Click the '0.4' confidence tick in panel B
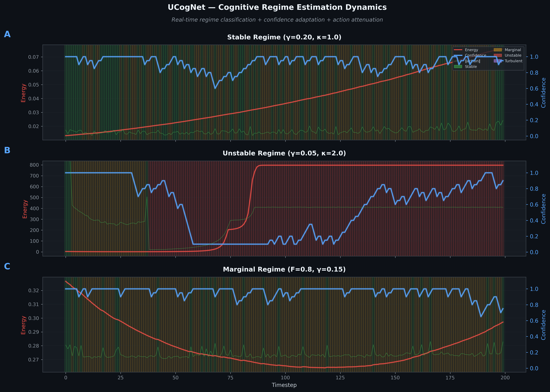The width and height of the screenshot is (550, 392). point(534,220)
